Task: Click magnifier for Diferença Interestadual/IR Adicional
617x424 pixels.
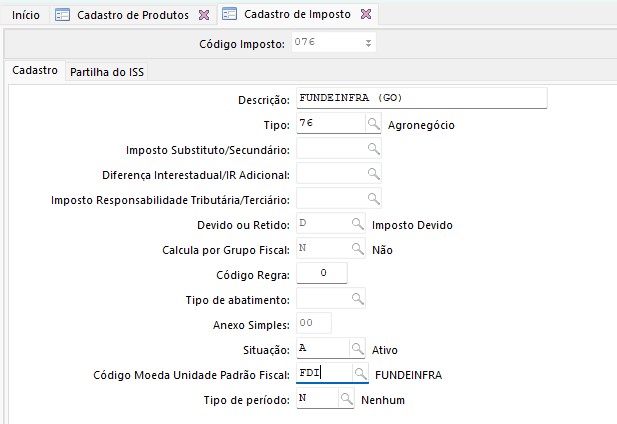Action: (x=373, y=174)
